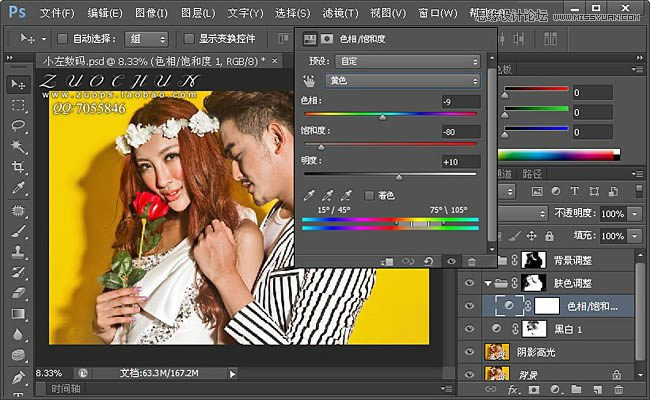Click the 色相 hue value input field

(x=460, y=102)
